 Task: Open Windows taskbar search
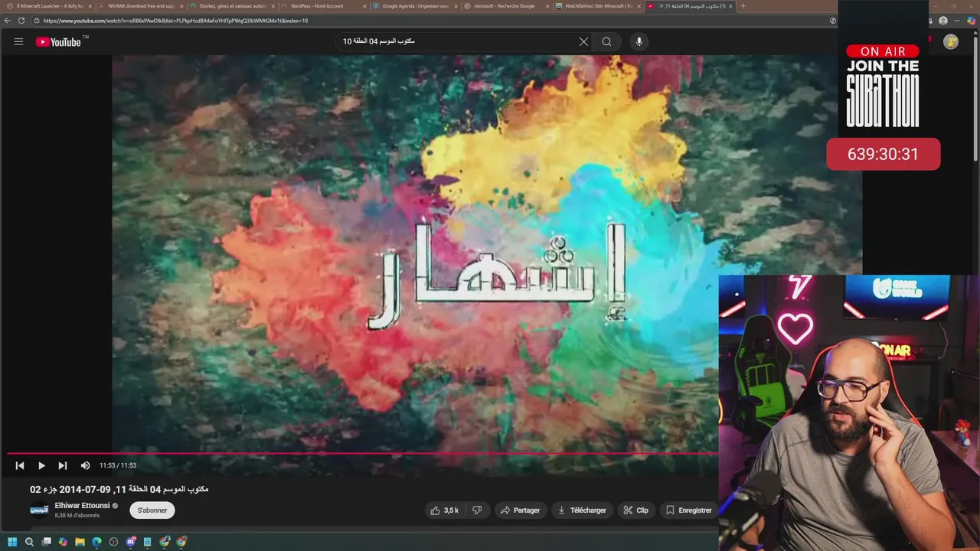(x=29, y=542)
